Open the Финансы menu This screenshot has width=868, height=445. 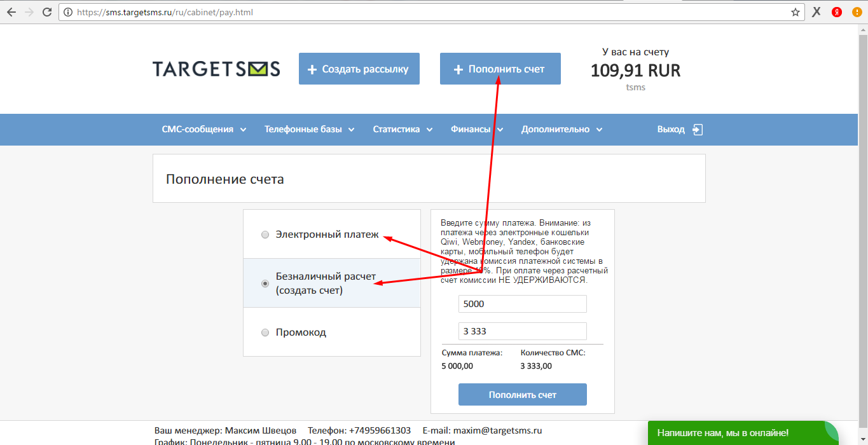coord(477,129)
